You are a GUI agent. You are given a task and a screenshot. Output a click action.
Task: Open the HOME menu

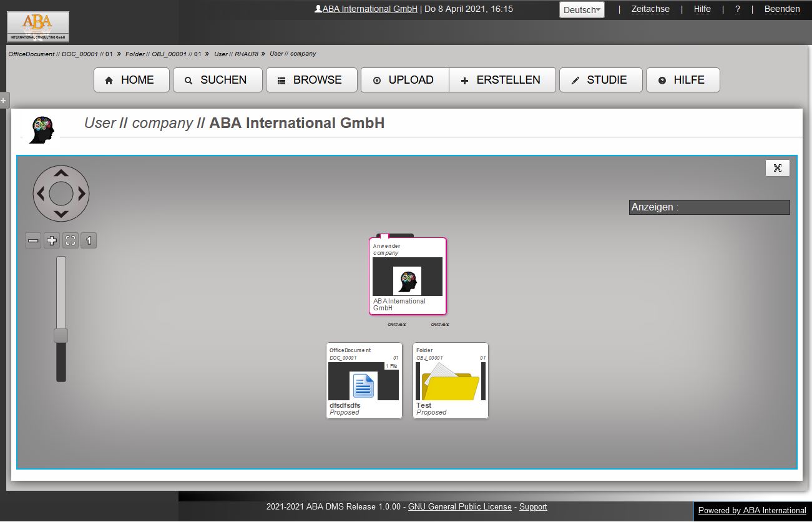coord(132,80)
